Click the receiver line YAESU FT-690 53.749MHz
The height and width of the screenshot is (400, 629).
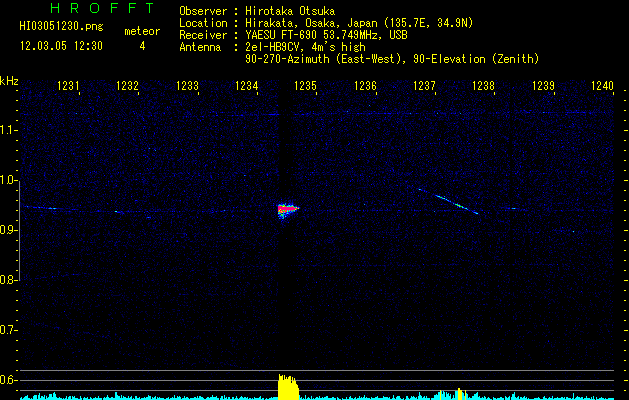pyautogui.click(x=326, y=35)
